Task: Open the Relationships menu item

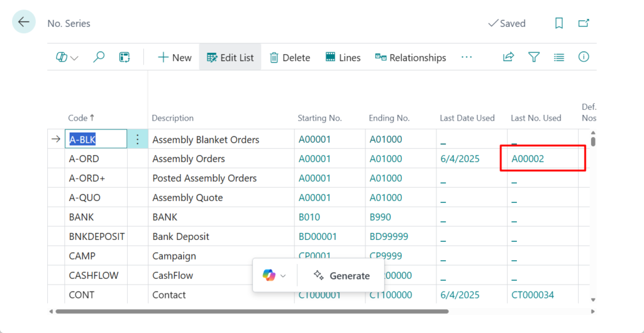Action: click(410, 57)
